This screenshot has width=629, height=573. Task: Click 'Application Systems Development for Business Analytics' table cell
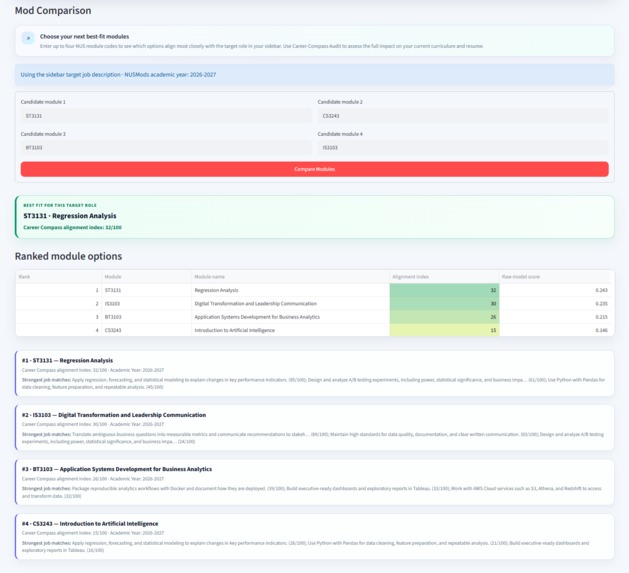tap(290, 317)
